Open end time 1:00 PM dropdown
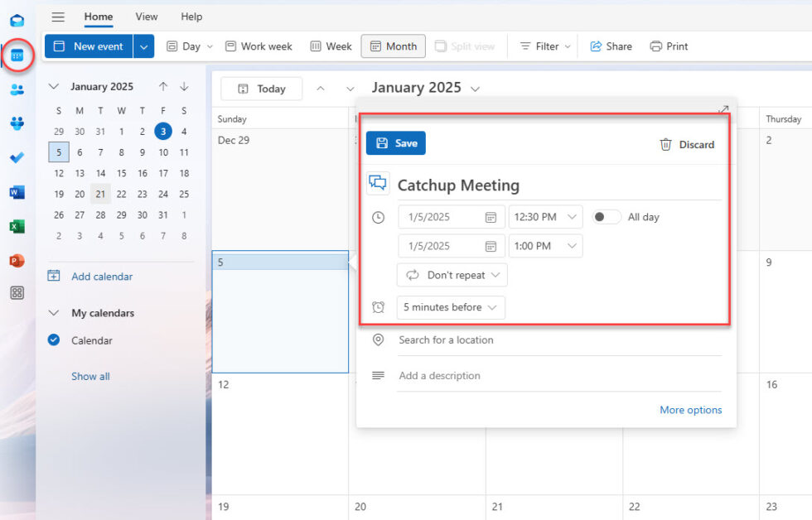This screenshot has height=520, width=812. click(x=545, y=246)
